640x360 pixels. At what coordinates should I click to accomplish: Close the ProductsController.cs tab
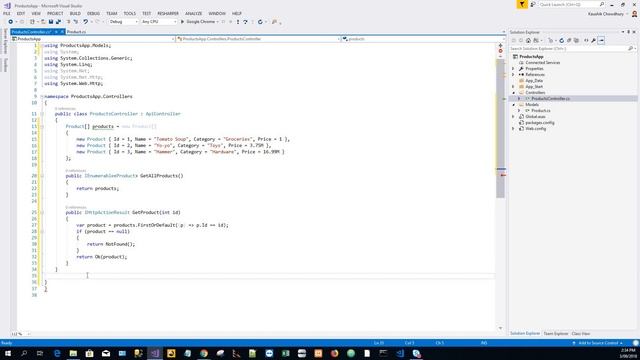click(x=62, y=32)
